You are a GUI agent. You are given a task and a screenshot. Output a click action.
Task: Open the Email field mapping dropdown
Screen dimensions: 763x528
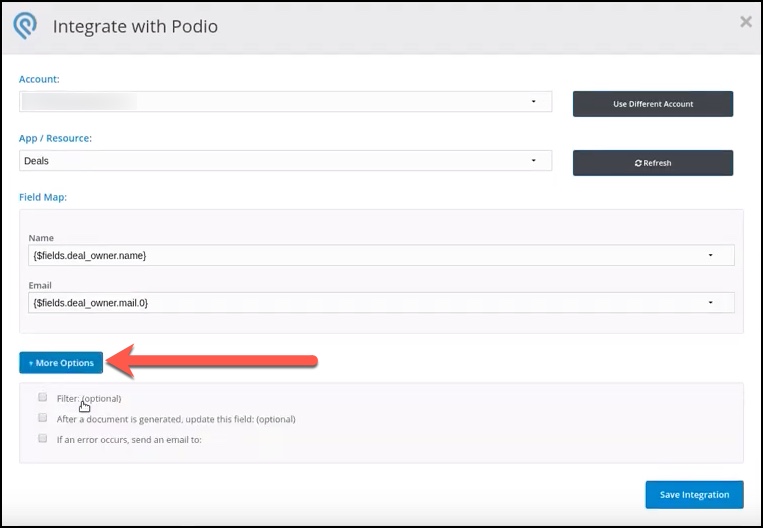(x=381, y=302)
